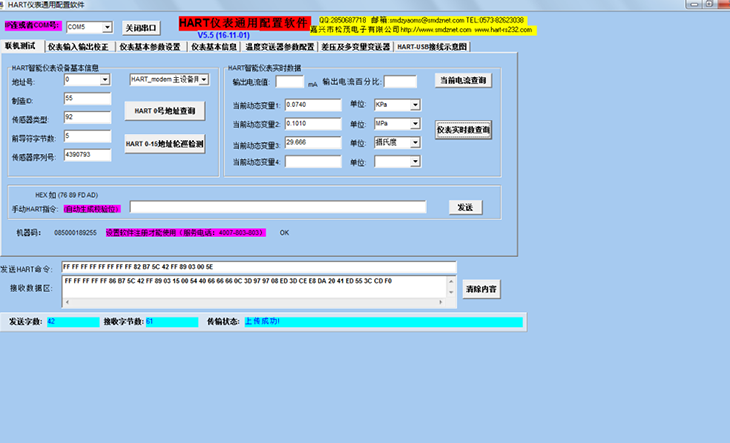Click the 当前电流查询 button
Viewport: 730px width, 443px height.
pyautogui.click(x=464, y=80)
